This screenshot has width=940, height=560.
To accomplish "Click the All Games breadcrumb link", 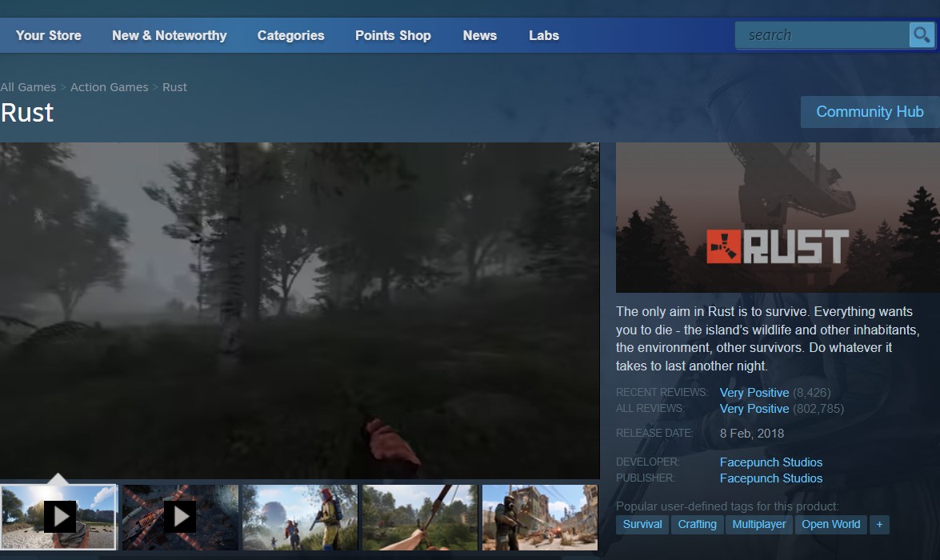I will (x=28, y=87).
